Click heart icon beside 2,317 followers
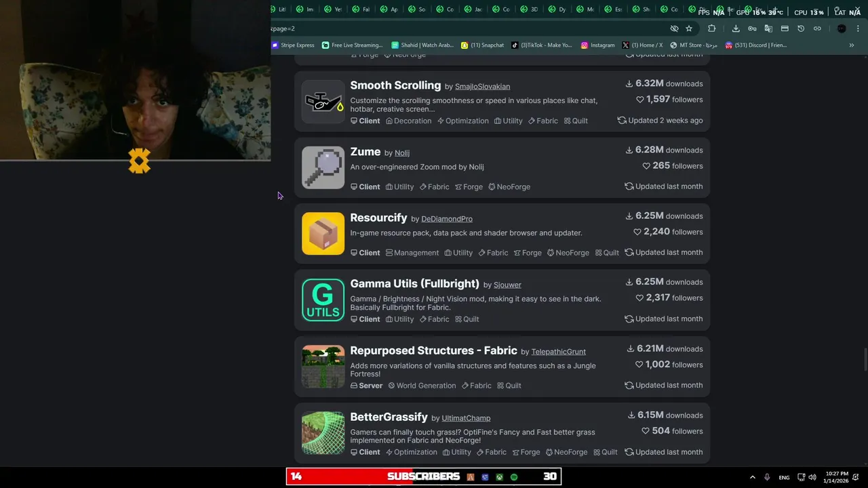This screenshot has height=488, width=868. 639,298
